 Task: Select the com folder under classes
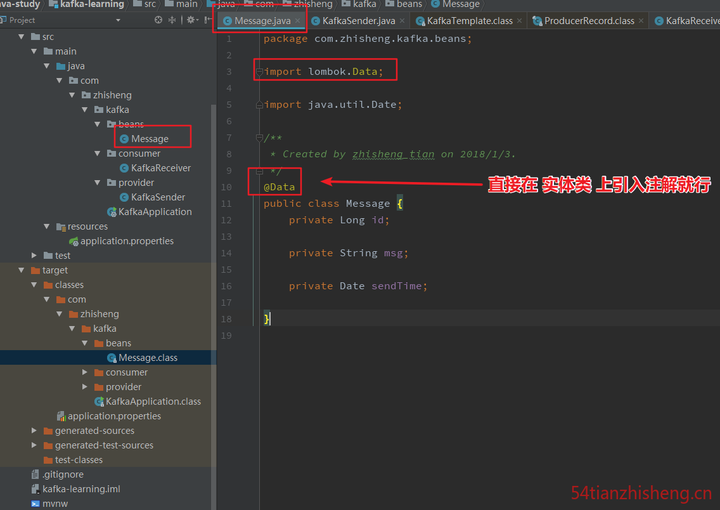[x=77, y=299]
